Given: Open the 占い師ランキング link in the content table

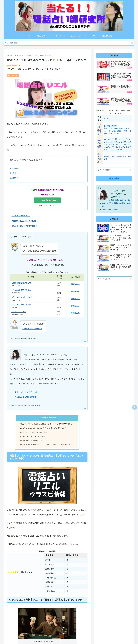Looking at the screenshot, I should click(x=110, y=126).
